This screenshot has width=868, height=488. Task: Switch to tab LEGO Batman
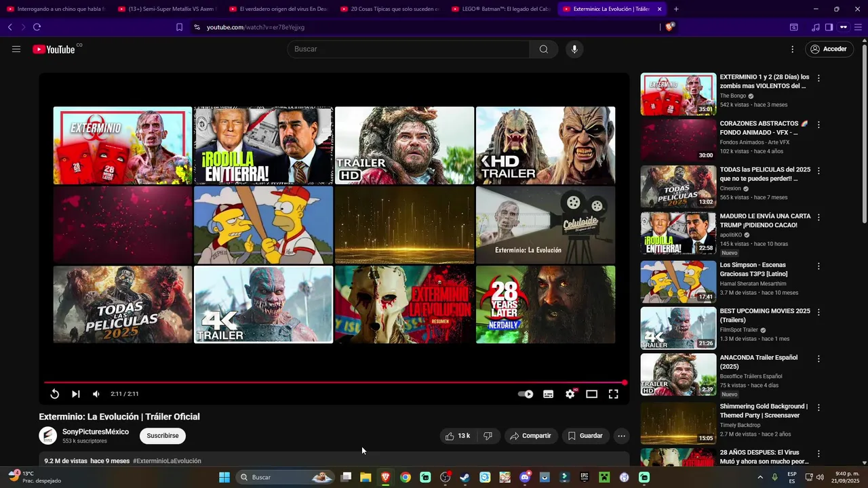(500, 9)
